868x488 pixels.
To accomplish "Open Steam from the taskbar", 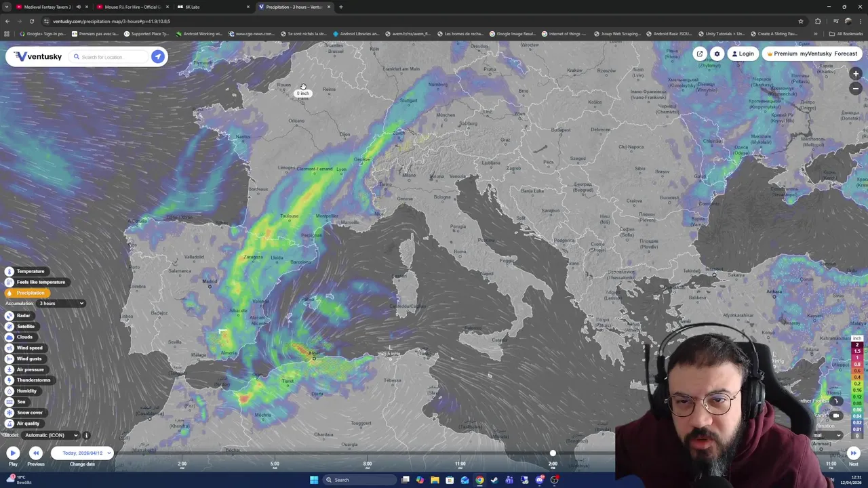I will click(x=494, y=480).
